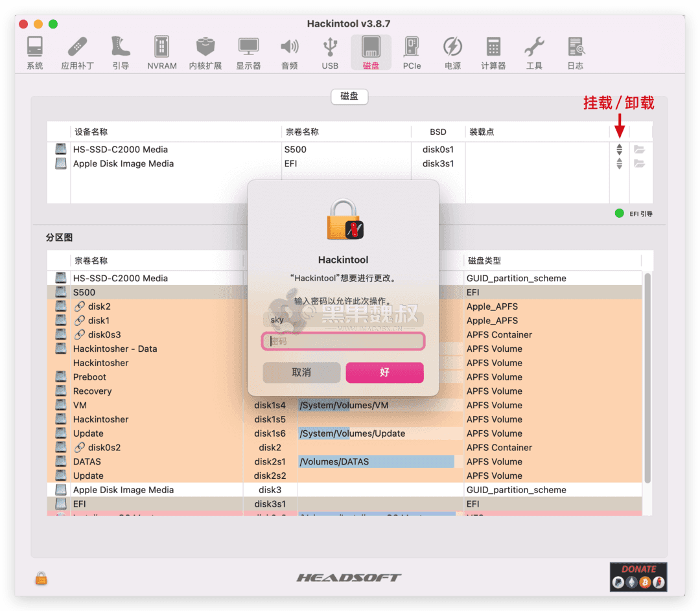Switch to the 显示器 (Display) panel
The height and width of the screenshot is (611, 700).
pos(248,52)
